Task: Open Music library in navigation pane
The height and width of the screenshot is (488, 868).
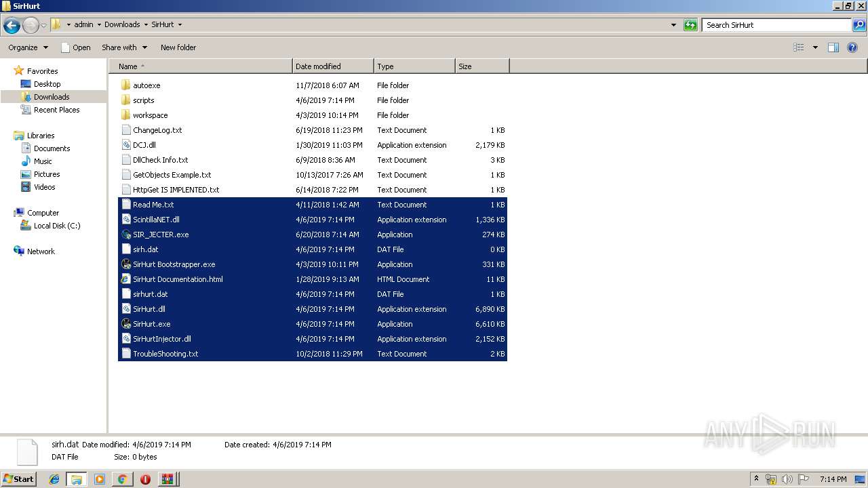Action: click(43, 161)
